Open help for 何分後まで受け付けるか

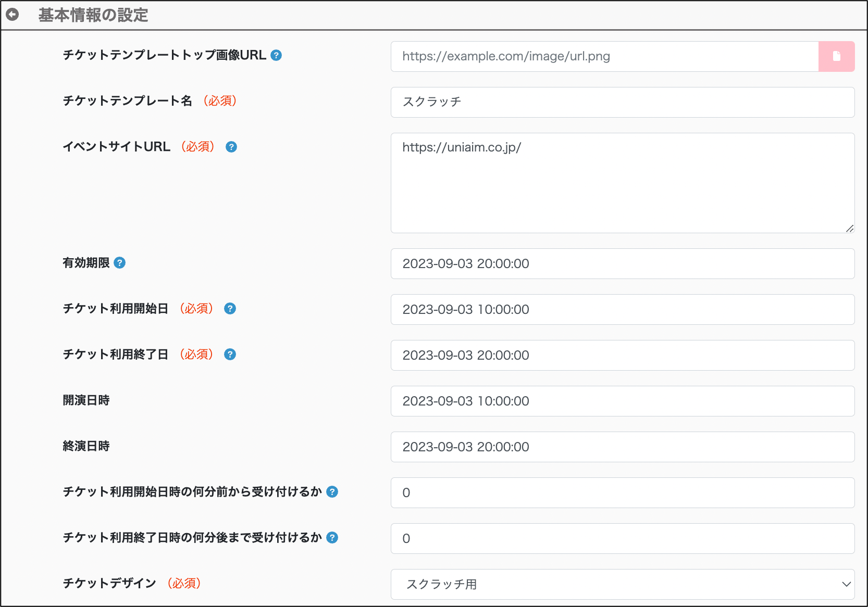click(x=332, y=538)
